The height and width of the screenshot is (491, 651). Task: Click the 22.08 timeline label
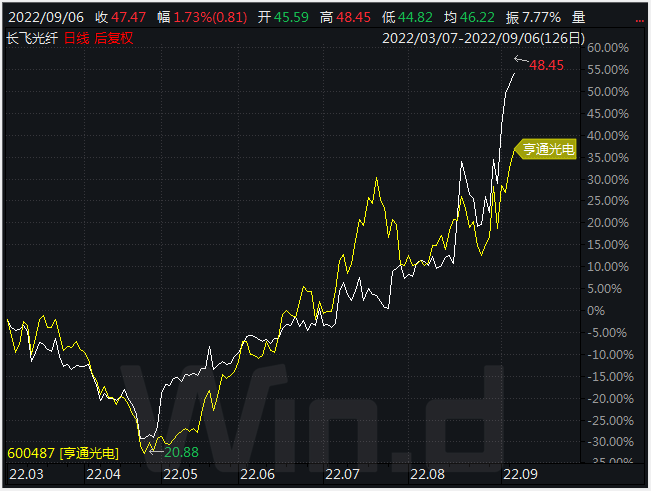coord(428,474)
